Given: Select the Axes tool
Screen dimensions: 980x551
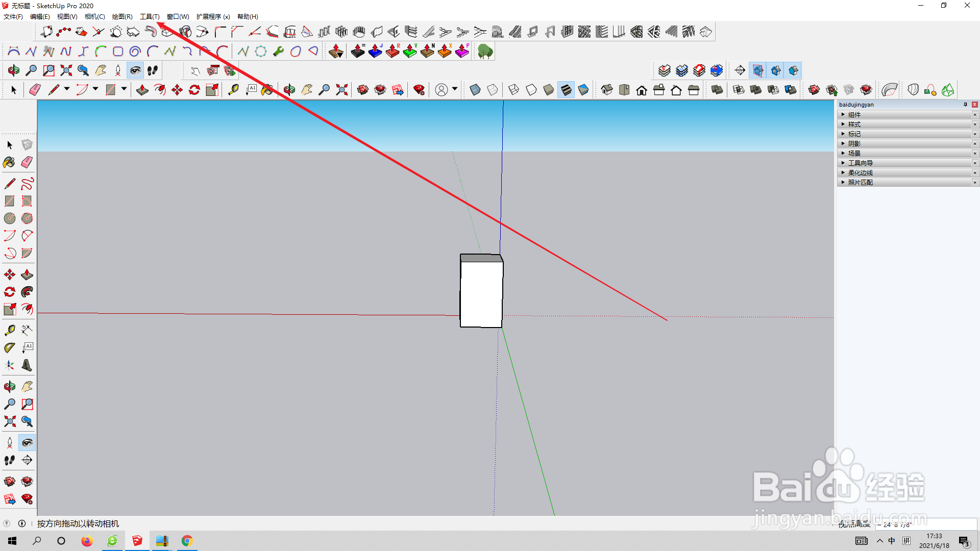Looking at the screenshot, I should [x=10, y=365].
